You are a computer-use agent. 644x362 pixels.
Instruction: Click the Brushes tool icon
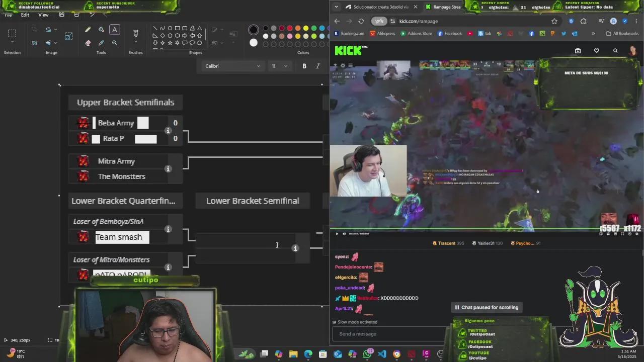point(135,33)
